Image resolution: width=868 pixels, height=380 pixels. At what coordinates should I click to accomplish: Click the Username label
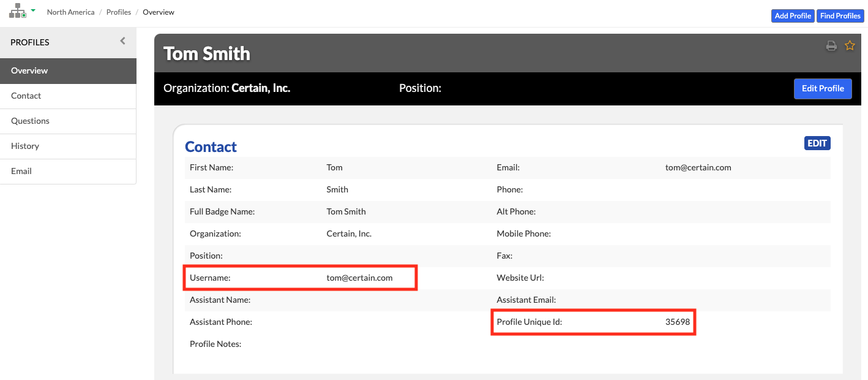point(210,278)
